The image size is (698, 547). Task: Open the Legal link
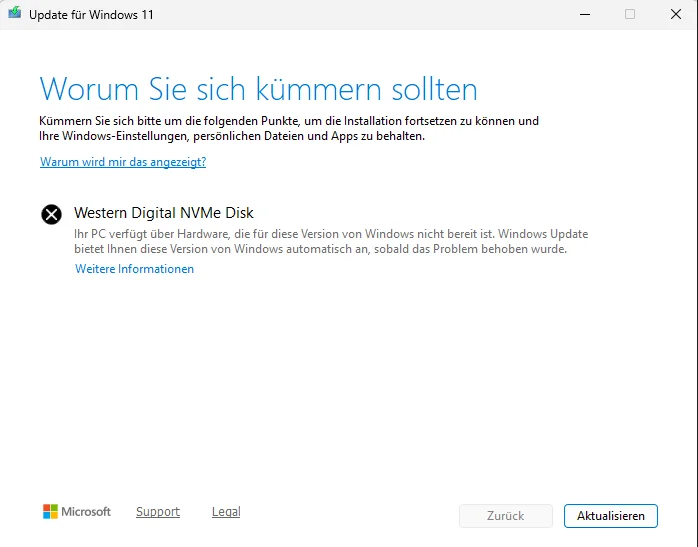(x=226, y=512)
